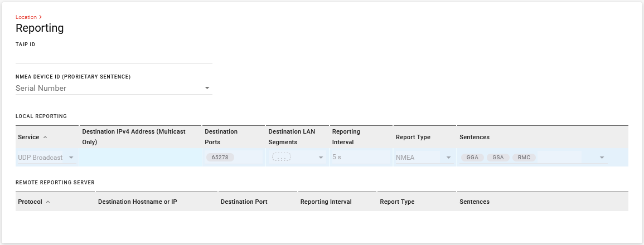Click the Destination Hostname or IP header
The image size is (644, 245).
click(138, 202)
